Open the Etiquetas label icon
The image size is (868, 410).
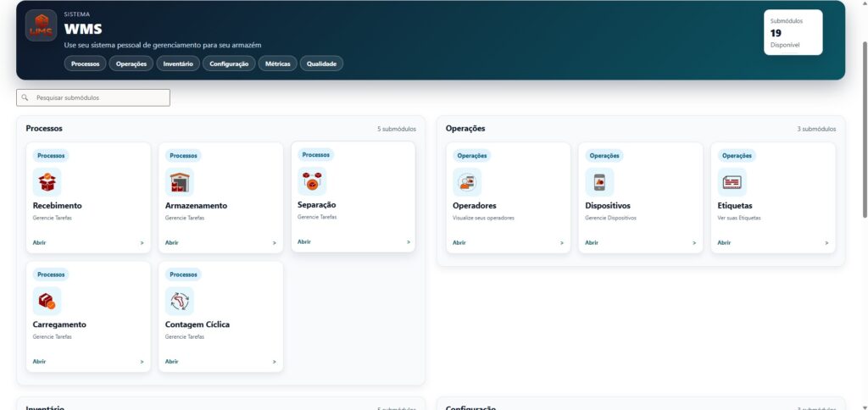point(732,182)
